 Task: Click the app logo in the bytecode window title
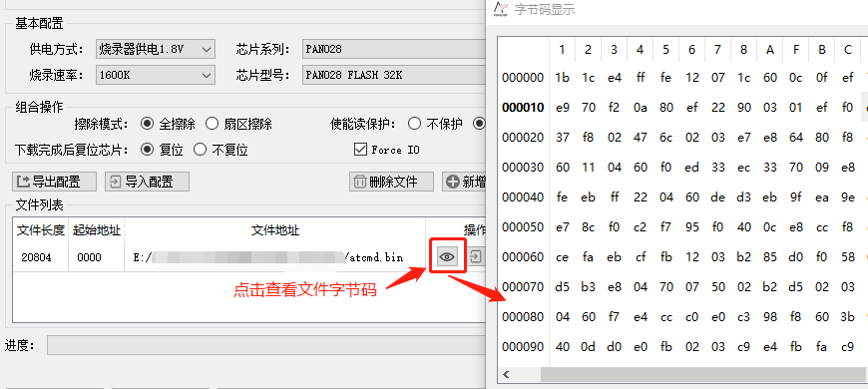point(501,9)
